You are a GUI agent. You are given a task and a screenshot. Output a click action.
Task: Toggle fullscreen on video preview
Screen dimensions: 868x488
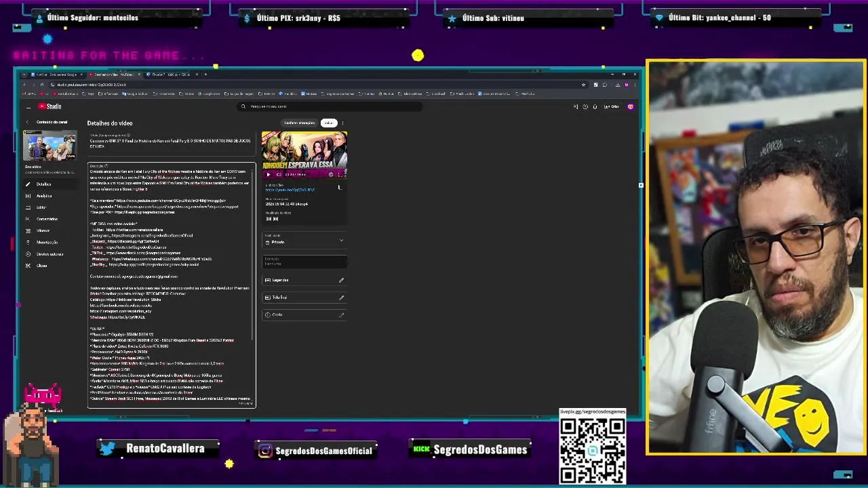click(x=340, y=174)
